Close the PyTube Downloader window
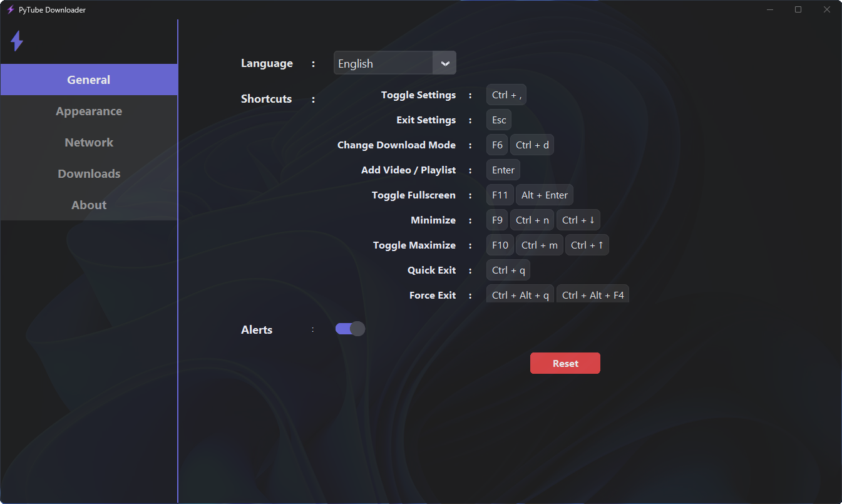The image size is (842, 504). (827, 9)
